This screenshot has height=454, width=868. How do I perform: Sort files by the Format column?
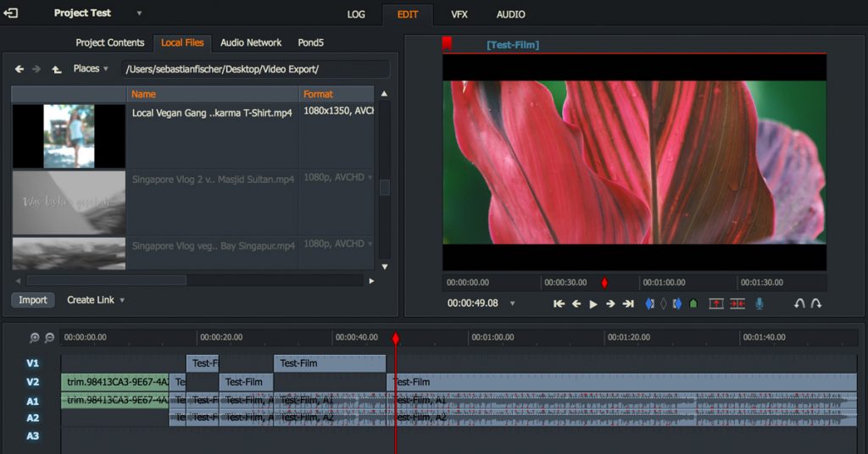337,94
